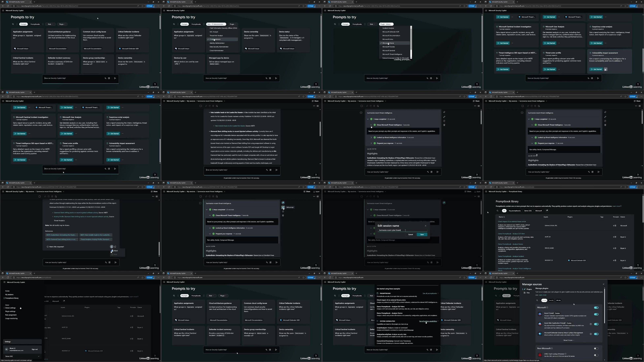This screenshot has width=644, height=362.
Task: Close the Manage sources dialog
Action: tap(604, 284)
